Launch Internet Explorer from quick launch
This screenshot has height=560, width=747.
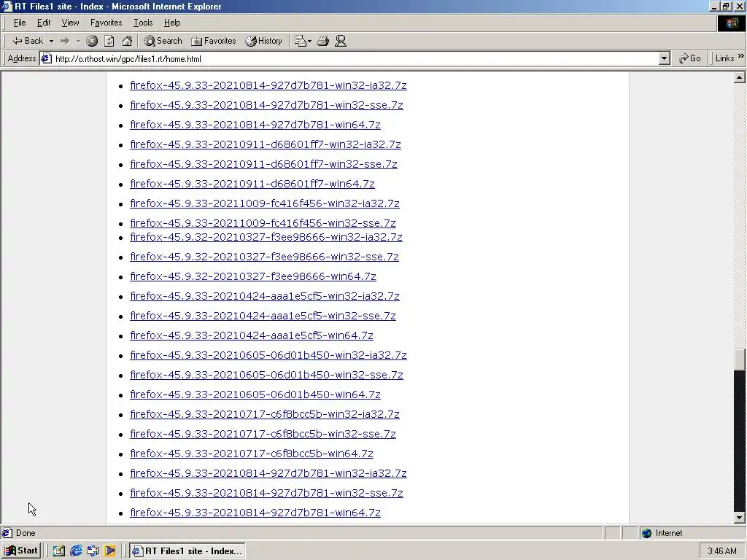76,551
